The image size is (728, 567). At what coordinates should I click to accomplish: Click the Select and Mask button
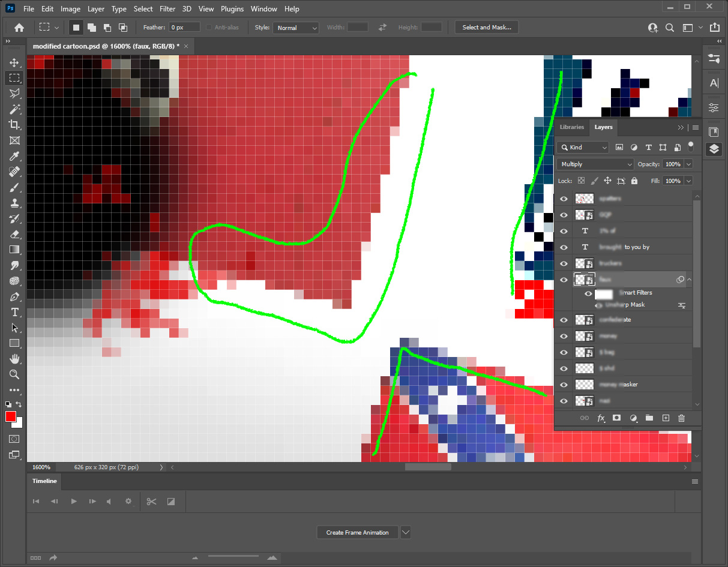point(486,27)
